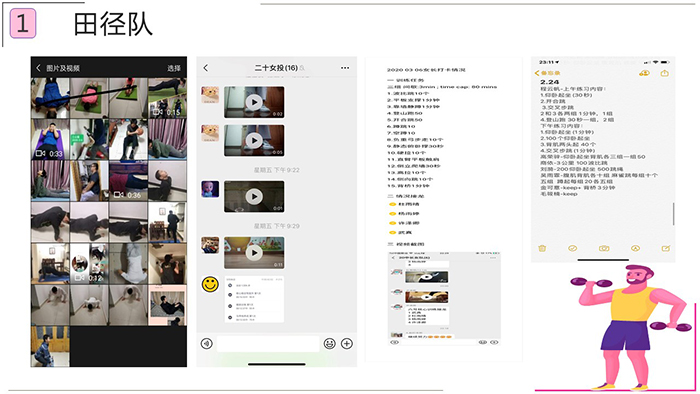
Task: Add a checklist with the checkmark icon
Action: pos(572,248)
